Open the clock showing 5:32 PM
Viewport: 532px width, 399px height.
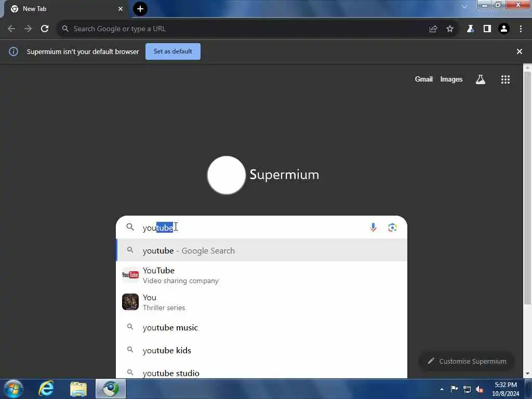click(506, 389)
